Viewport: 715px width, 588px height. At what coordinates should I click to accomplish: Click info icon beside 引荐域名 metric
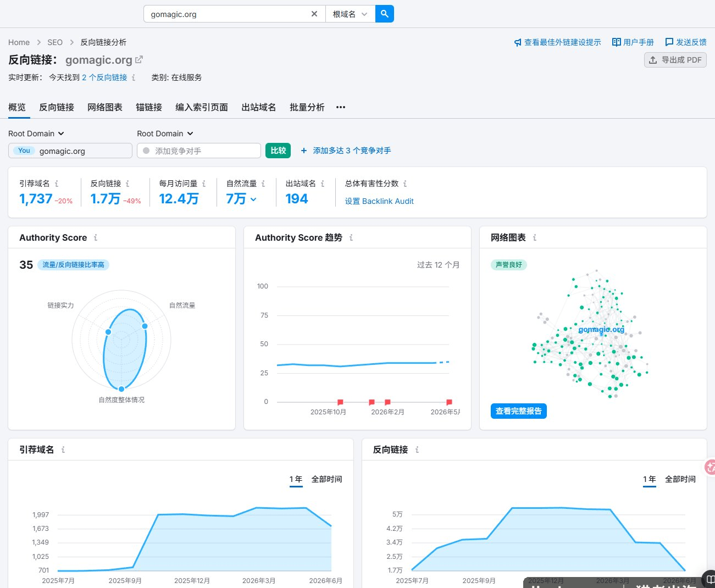click(x=57, y=184)
